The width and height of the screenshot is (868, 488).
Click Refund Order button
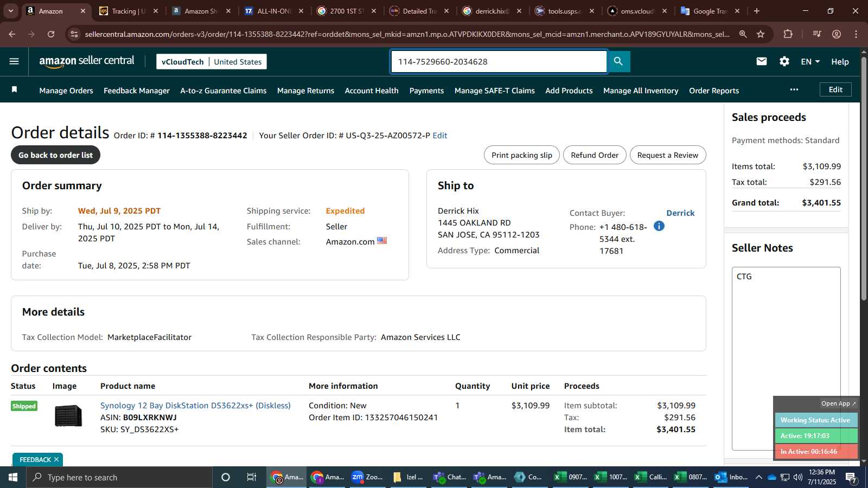coord(595,155)
